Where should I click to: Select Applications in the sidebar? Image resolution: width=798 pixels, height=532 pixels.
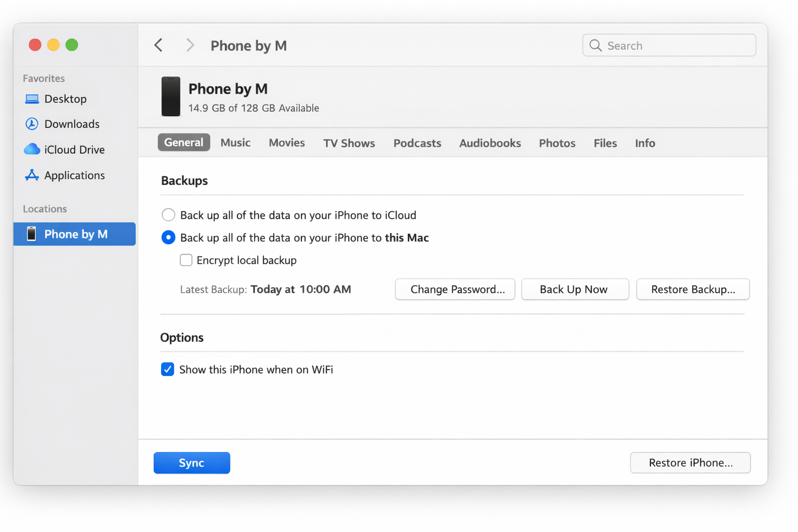[75, 175]
